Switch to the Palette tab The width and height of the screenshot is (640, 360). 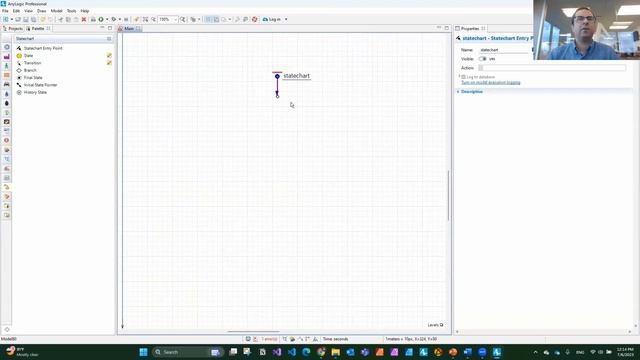pyautogui.click(x=38, y=29)
